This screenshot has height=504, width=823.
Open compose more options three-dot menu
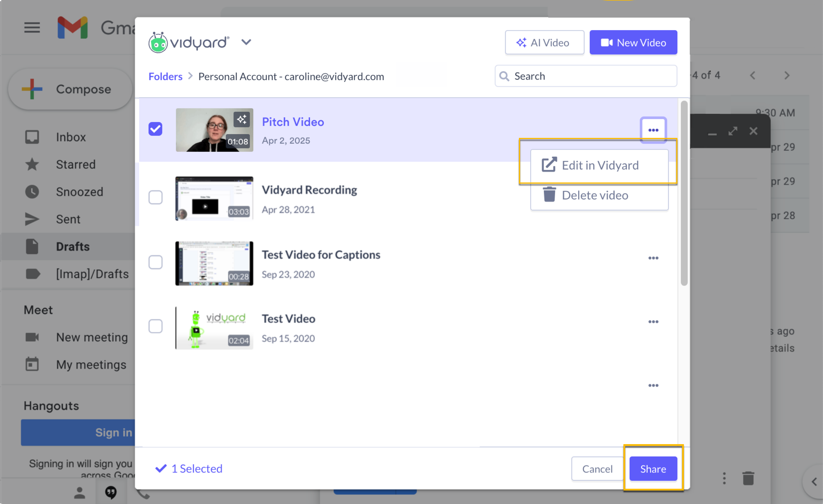[x=724, y=478]
